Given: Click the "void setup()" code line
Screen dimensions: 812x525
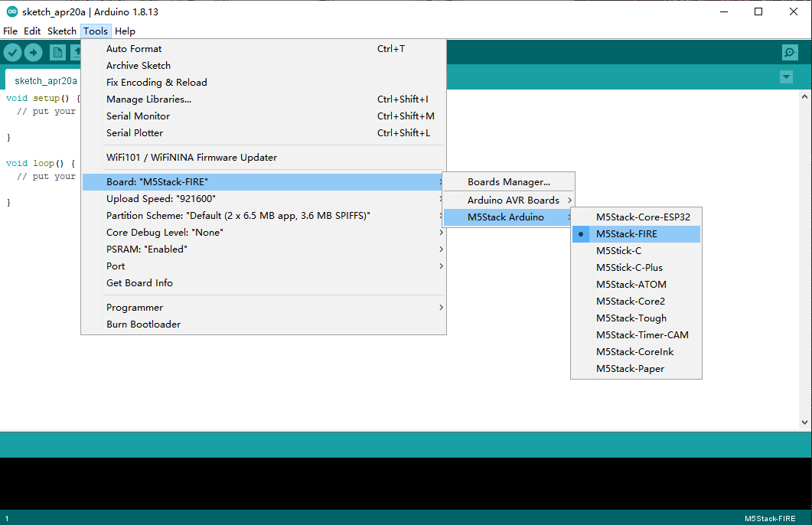Looking at the screenshot, I should pos(43,98).
